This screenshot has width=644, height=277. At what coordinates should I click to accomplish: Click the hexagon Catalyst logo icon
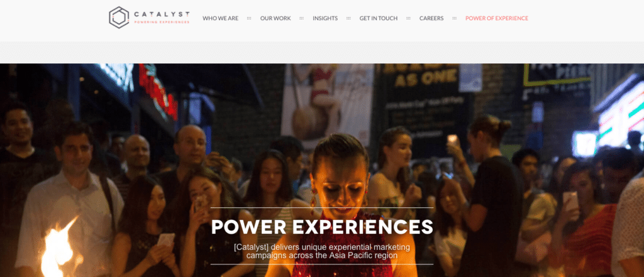119,18
